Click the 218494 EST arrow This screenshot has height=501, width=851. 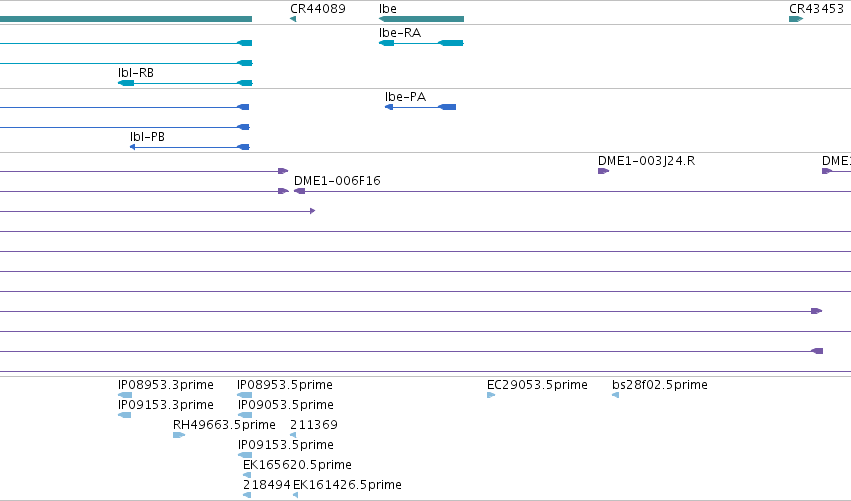(247, 496)
